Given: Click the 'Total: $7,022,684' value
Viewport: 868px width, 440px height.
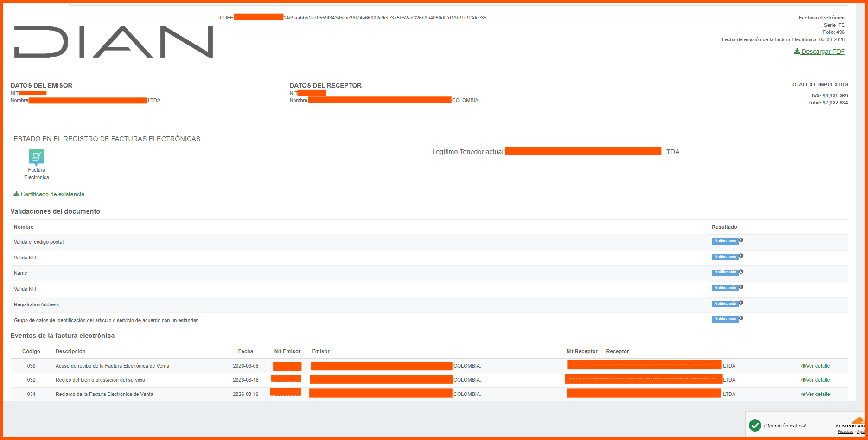Looking at the screenshot, I should click(828, 103).
